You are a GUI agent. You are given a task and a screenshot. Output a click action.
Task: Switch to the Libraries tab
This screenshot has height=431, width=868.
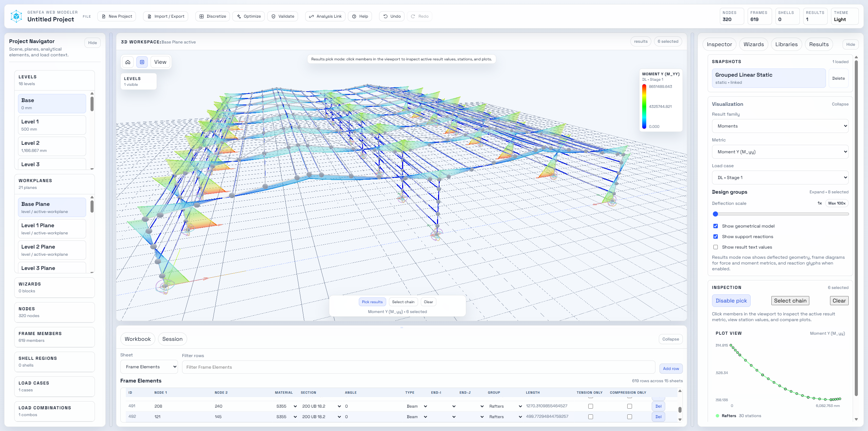click(787, 44)
